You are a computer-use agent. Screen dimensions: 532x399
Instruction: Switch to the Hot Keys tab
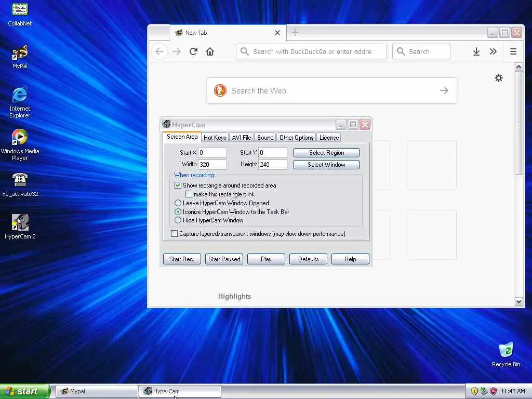point(215,137)
